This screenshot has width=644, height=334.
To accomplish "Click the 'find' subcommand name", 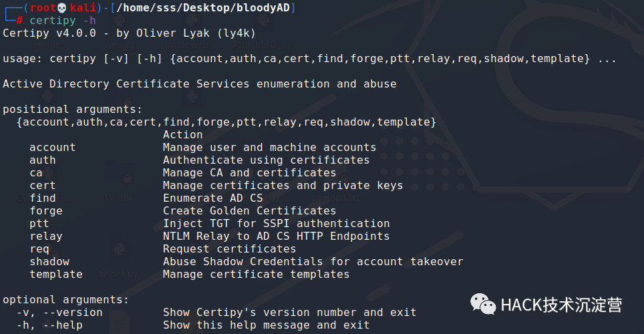I will click(42, 198).
